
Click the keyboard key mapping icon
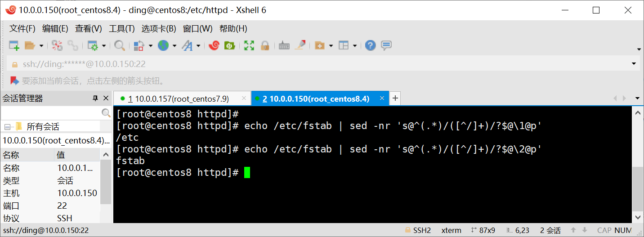pyautogui.click(x=284, y=45)
